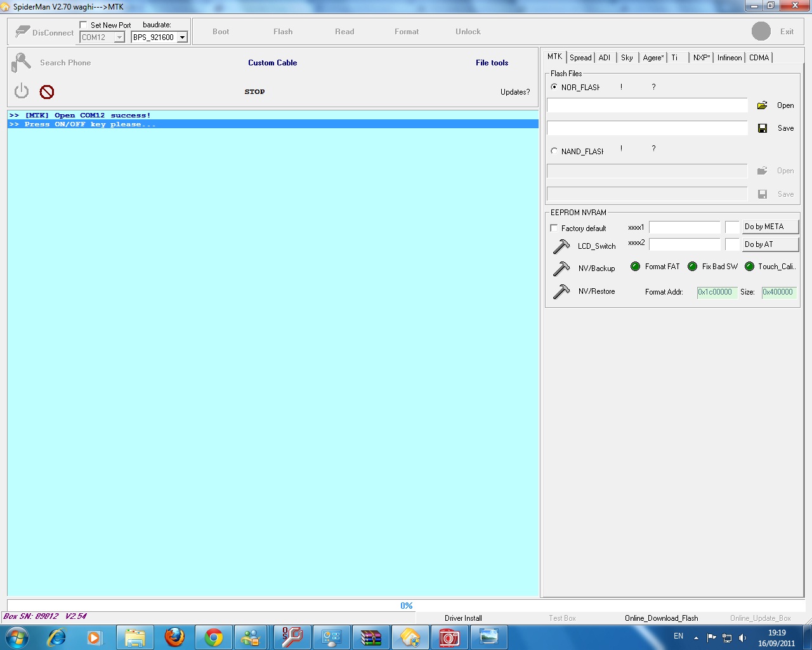This screenshot has height=650, width=812.
Task: Switch to the ADI tab
Action: coord(605,58)
